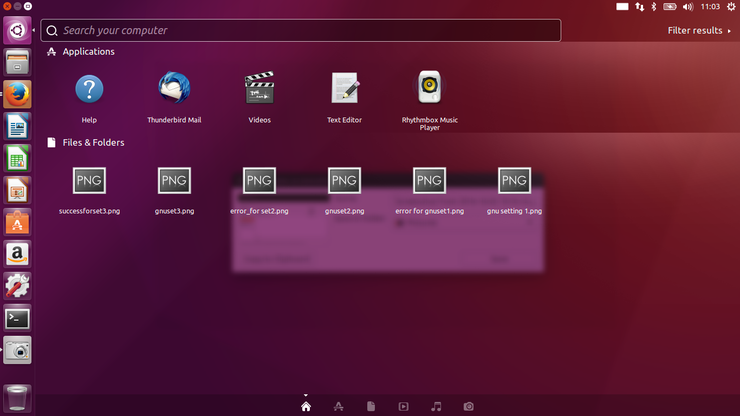The height and width of the screenshot is (416, 740).
Task: Switch to the Music lens
Action: (436, 406)
